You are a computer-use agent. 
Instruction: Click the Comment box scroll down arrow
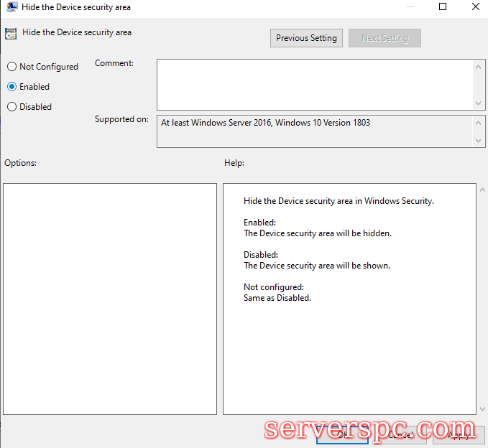(479, 103)
